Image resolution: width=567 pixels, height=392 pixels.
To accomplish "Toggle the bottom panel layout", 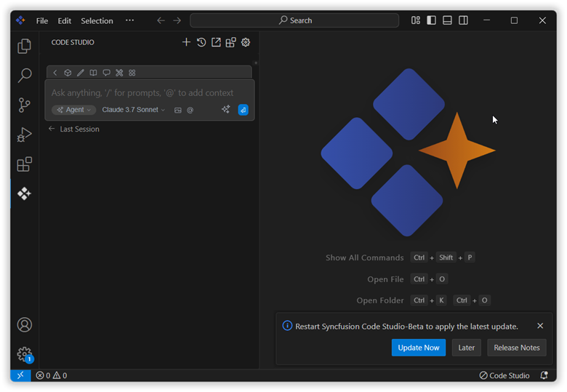I will (447, 20).
